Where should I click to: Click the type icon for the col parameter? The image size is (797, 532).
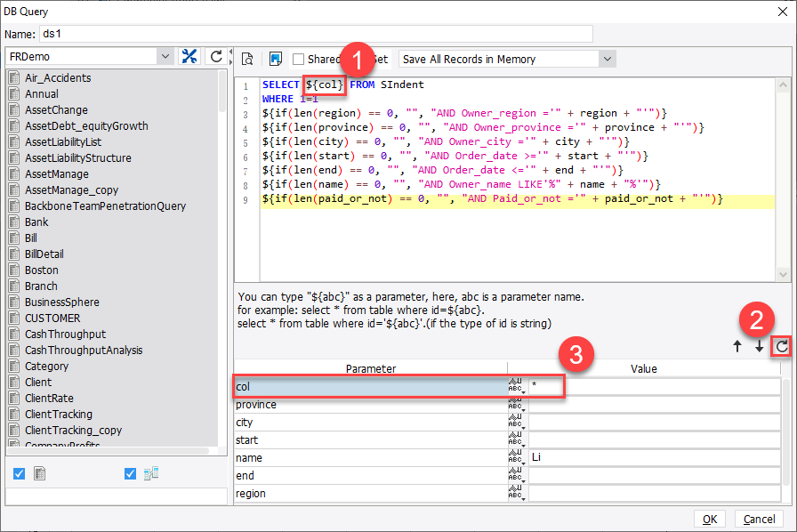[x=517, y=386]
